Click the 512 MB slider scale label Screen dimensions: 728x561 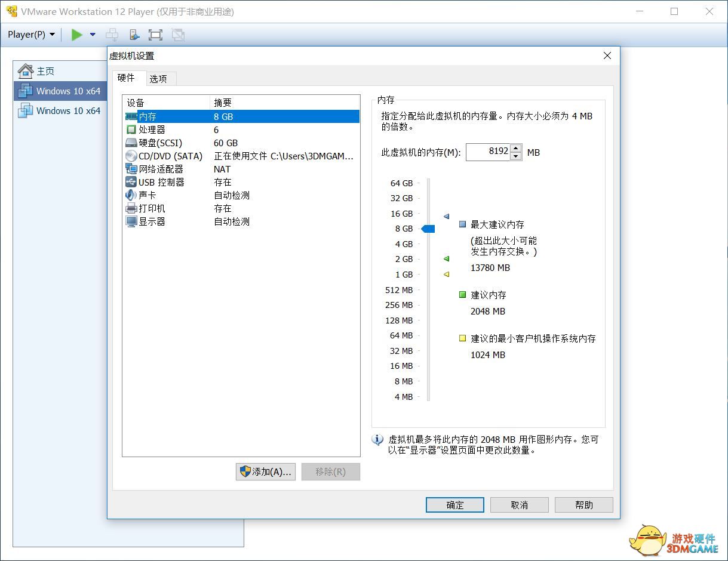point(399,290)
